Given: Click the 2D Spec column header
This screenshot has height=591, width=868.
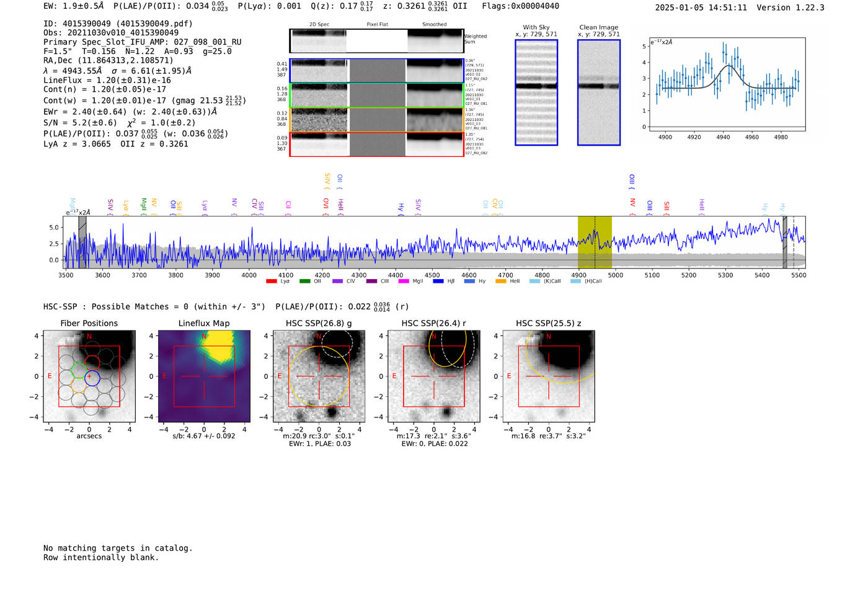Looking at the screenshot, I should pyautogui.click(x=319, y=24).
